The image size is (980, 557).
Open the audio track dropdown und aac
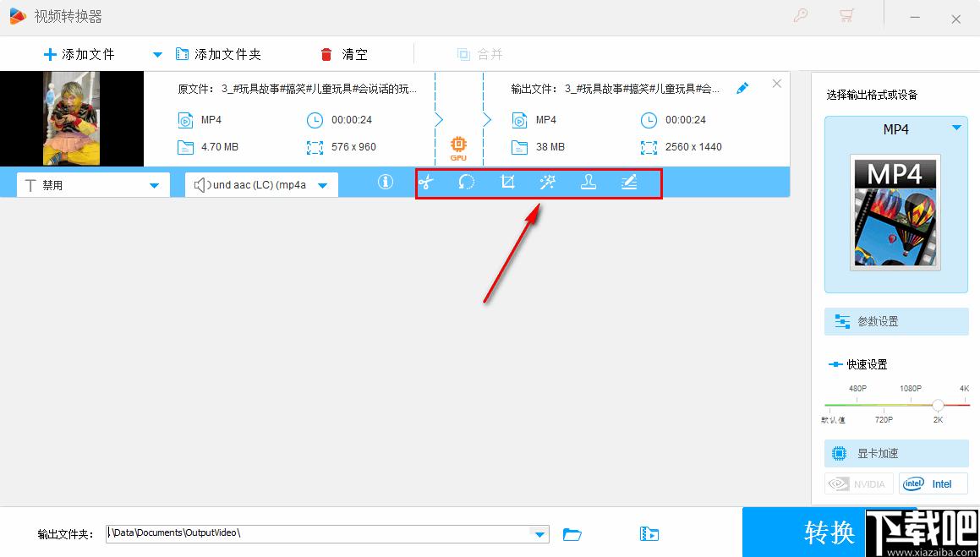[x=262, y=185]
